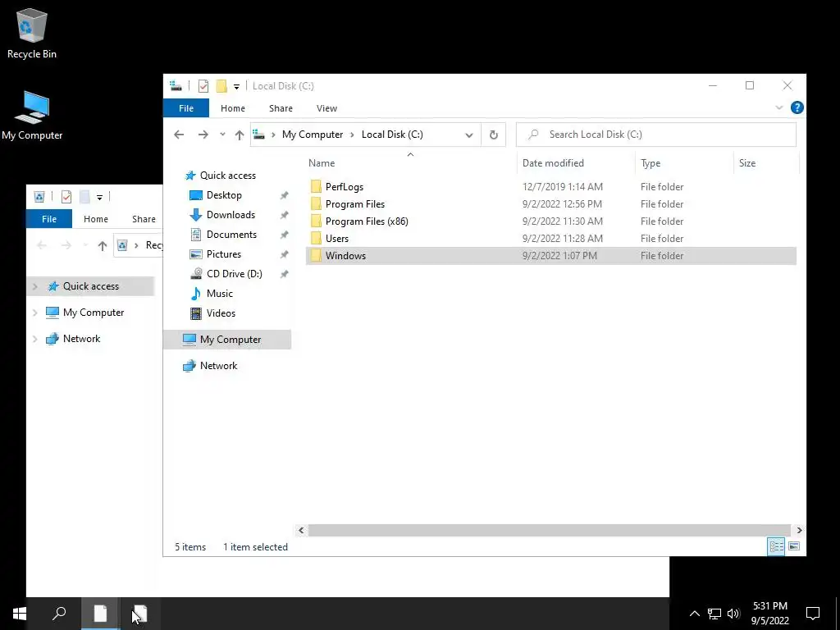Image resolution: width=840 pixels, height=630 pixels.
Task: Click the horizontal scrollbar right arrow
Action: click(799, 530)
